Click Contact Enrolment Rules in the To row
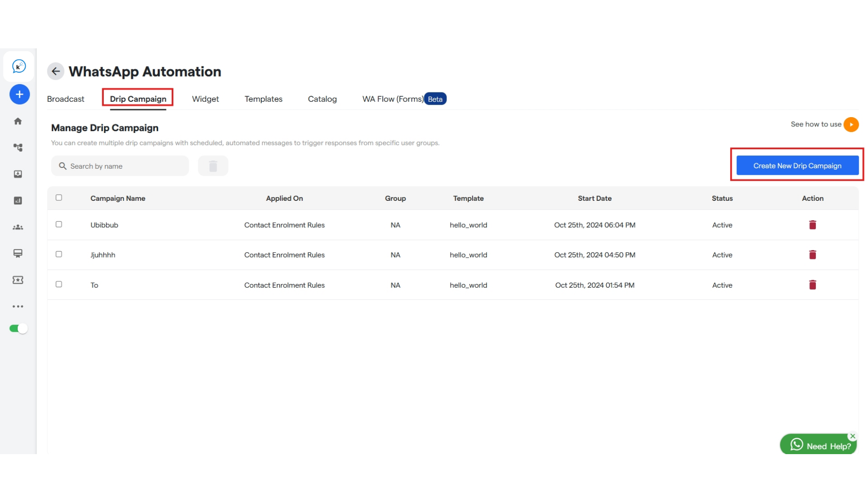This screenshot has width=868, height=502. (x=285, y=285)
